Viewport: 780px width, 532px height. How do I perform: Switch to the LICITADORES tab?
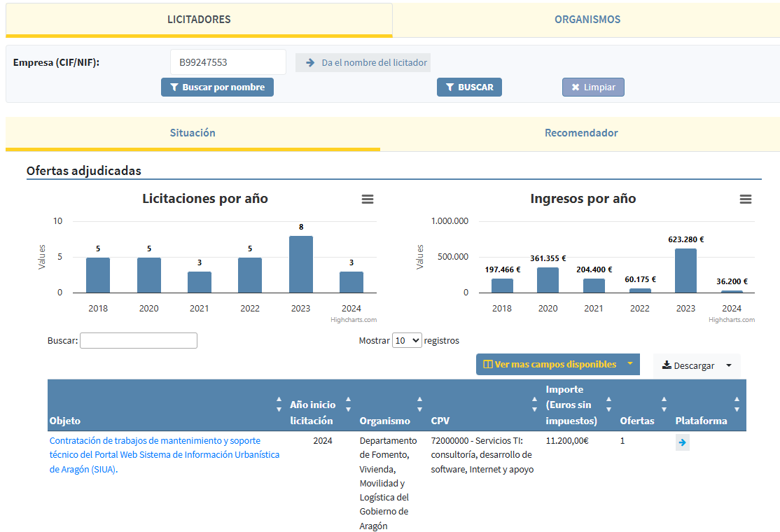coord(199,20)
